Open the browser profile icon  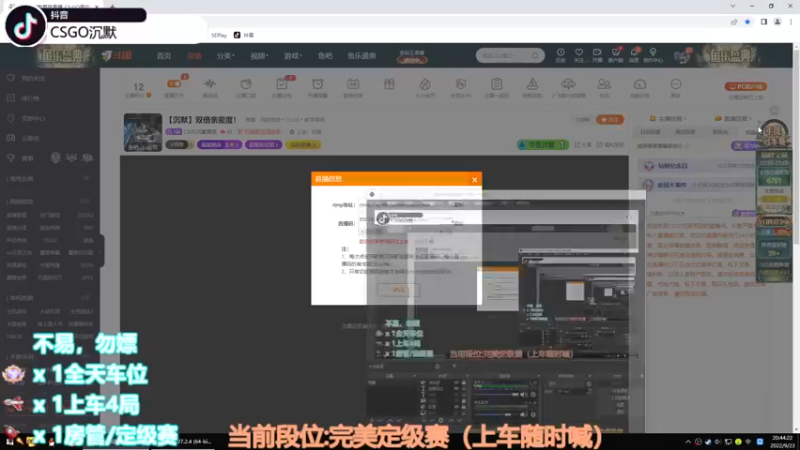point(778,22)
